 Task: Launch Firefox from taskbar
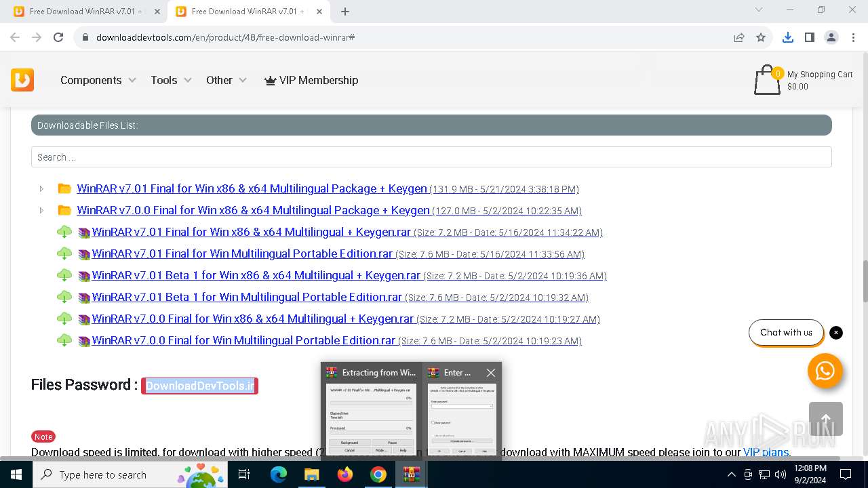(x=345, y=474)
